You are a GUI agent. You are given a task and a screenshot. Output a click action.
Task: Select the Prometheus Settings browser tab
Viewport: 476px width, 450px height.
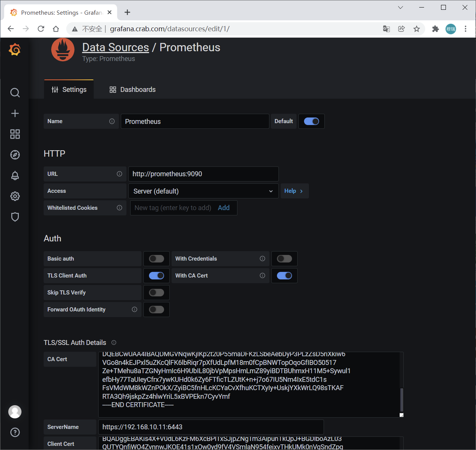[61, 12]
